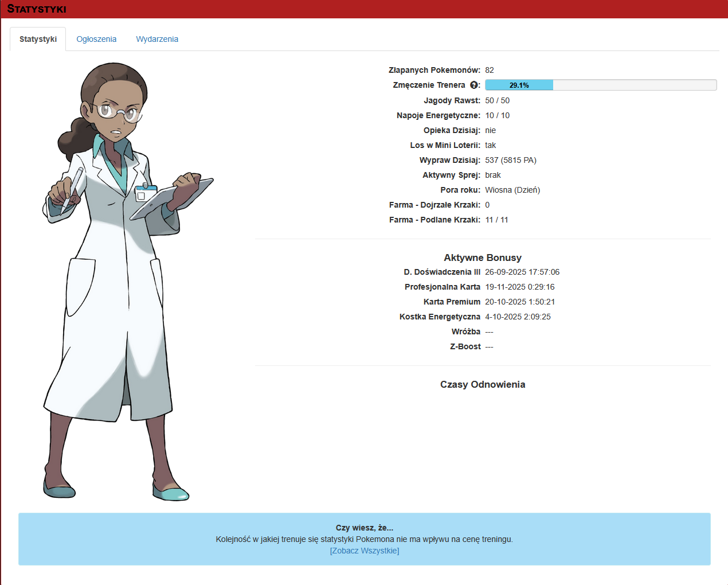Select the D. Doświadczenia III date 26-09-2025 17:57:06

point(522,272)
